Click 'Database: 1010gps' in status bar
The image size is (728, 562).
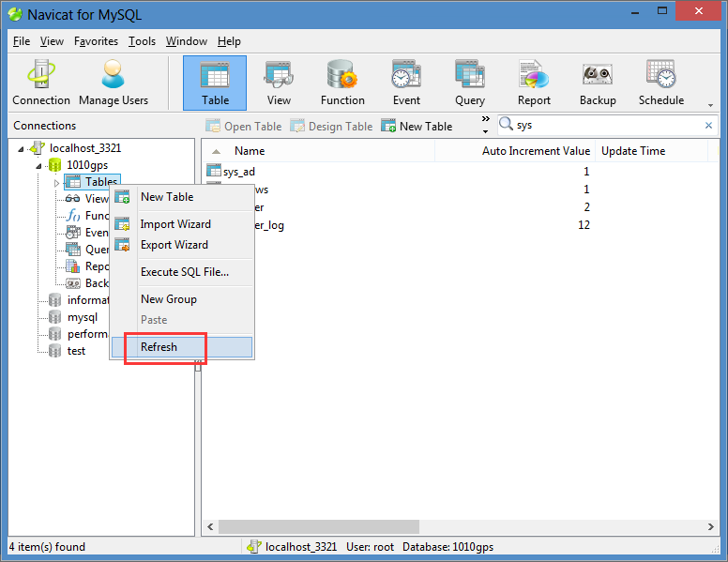447,547
